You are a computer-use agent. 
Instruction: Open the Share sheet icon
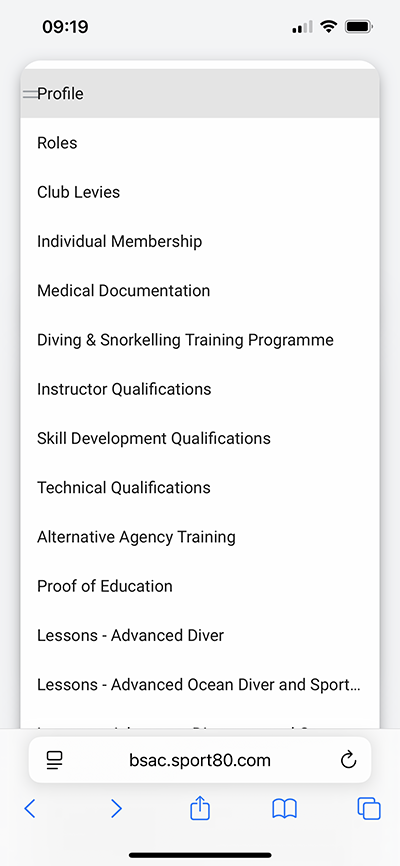[200, 808]
